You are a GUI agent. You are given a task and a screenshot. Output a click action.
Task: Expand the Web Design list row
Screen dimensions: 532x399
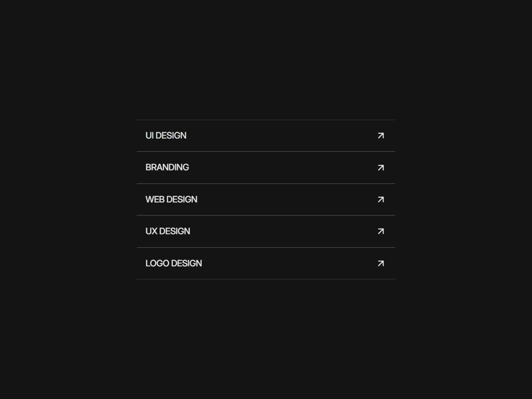[x=266, y=199]
